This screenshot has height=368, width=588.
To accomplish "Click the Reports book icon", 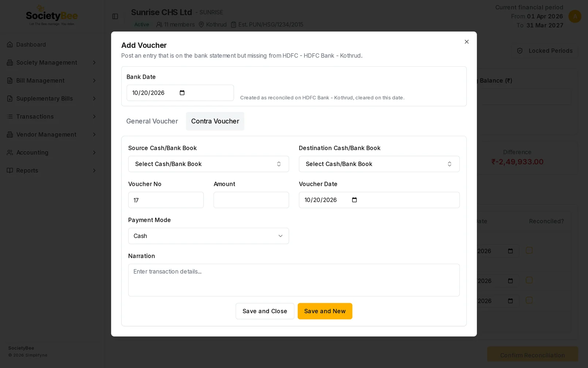I will pos(10,170).
